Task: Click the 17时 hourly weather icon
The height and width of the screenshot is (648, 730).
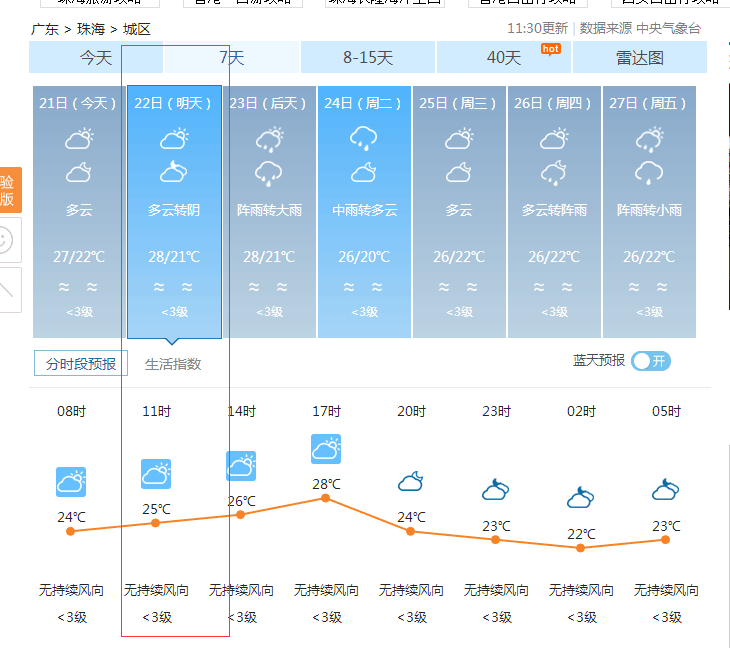Action: (x=326, y=449)
